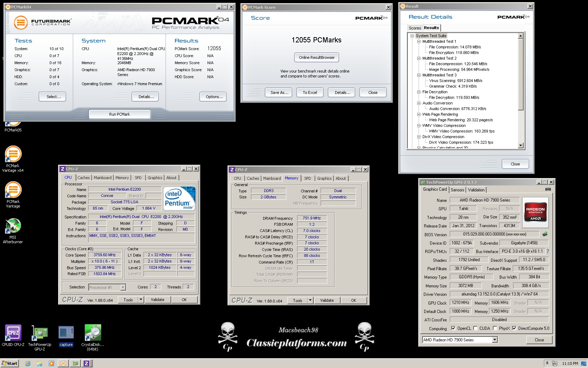This screenshot has height=368, width=588.
Task: Click Details button under System in PCMark04
Action: [146, 97]
